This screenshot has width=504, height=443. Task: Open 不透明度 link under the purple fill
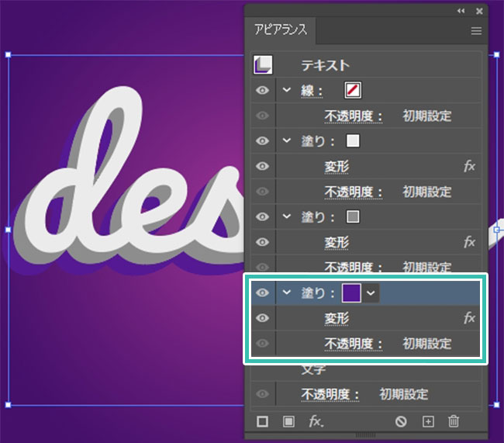(x=353, y=344)
